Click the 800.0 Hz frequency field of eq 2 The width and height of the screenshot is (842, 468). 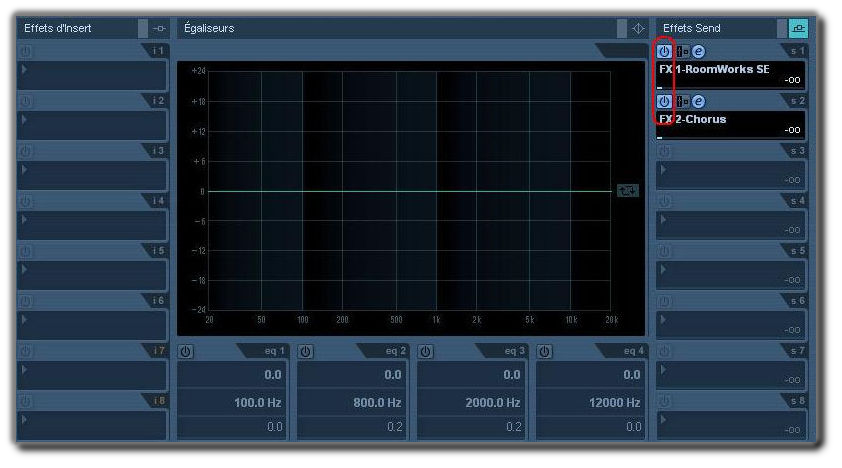[352, 402]
